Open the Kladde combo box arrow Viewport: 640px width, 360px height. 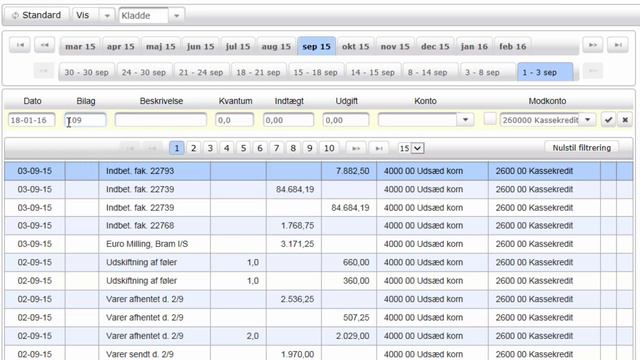(176, 16)
